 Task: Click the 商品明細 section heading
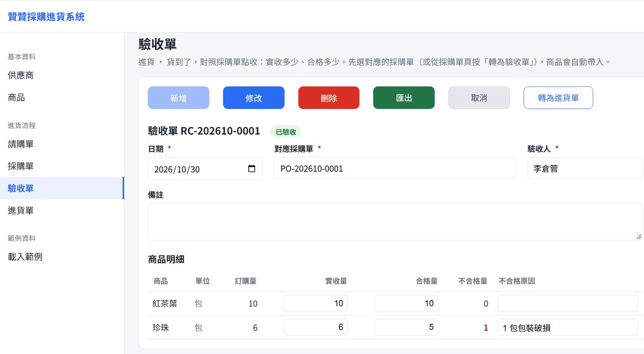coord(166,259)
